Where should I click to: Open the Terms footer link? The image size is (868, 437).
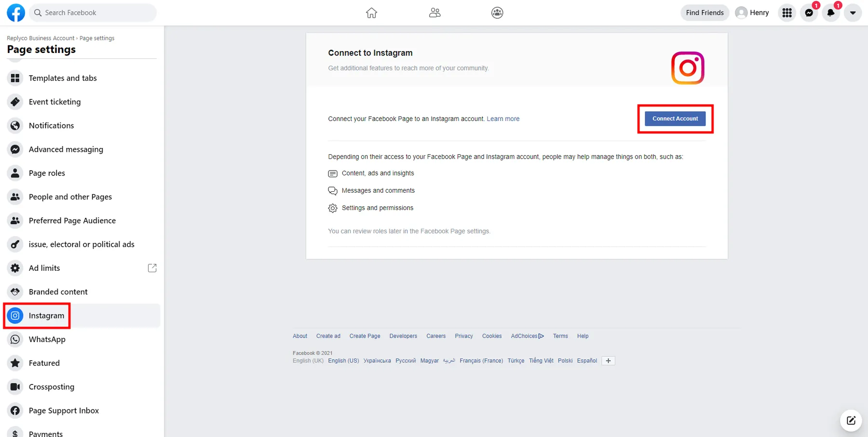pos(560,336)
